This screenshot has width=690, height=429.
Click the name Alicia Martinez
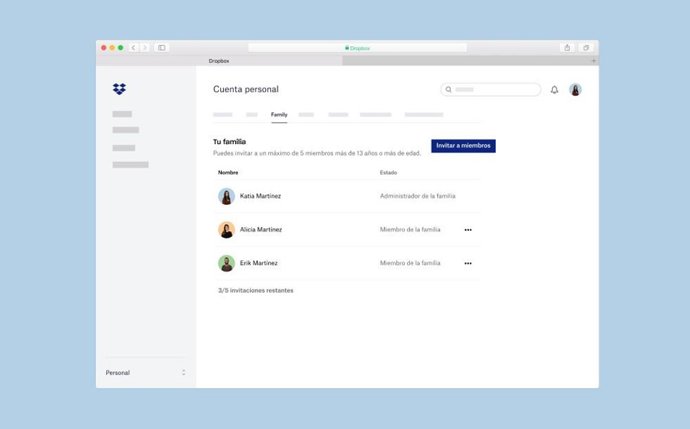tap(261, 229)
